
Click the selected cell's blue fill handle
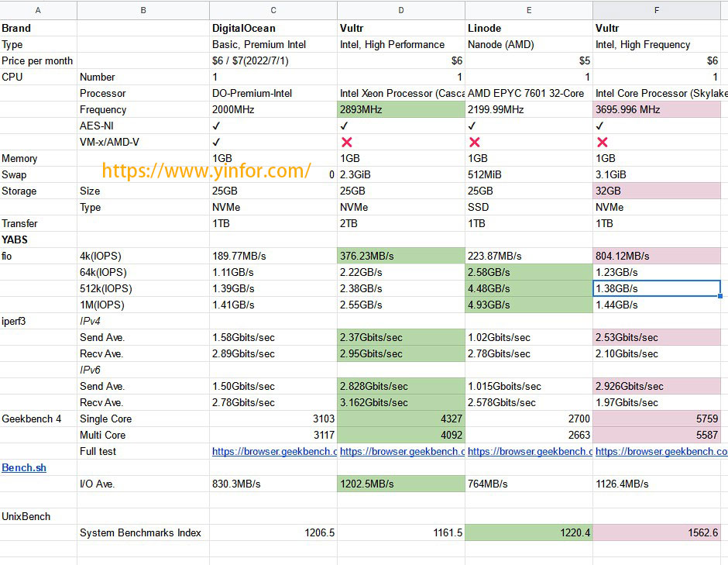tap(720, 295)
